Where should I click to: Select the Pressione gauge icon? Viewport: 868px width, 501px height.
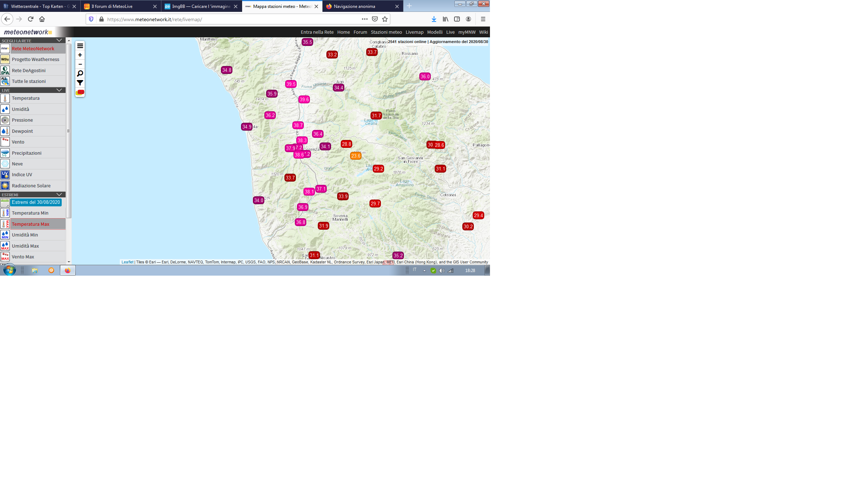point(5,120)
